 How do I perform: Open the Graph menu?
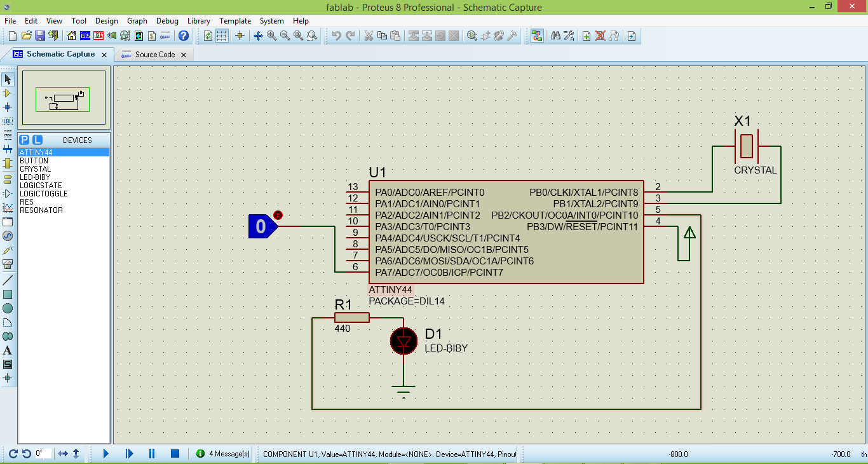pyautogui.click(x=137, y=21)
